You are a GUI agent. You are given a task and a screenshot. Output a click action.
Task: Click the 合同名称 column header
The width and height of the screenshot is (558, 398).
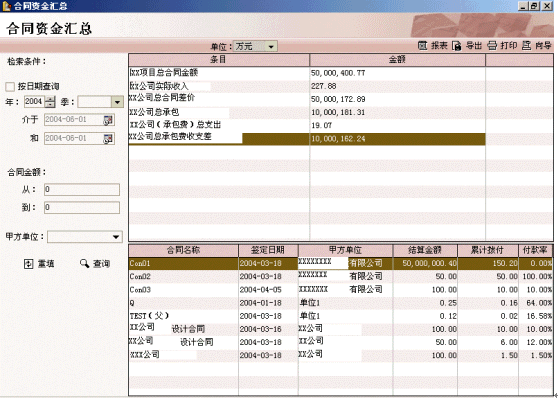tap(184, 250)
